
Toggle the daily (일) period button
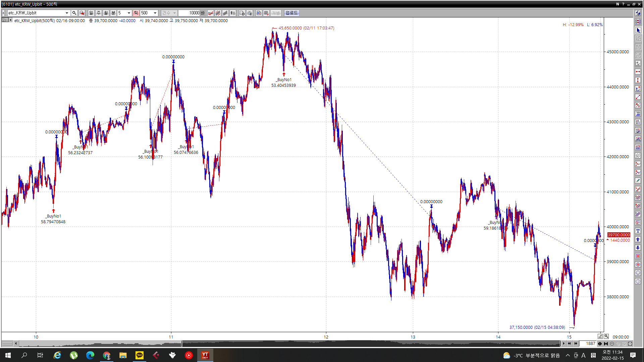[91, 13]
